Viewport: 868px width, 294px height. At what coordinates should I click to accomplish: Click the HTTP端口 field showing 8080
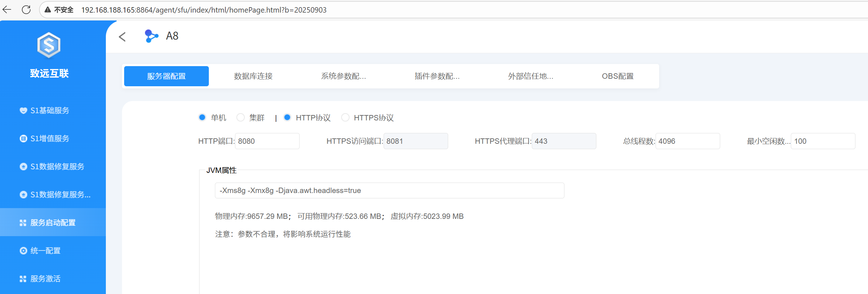[267, 141]
